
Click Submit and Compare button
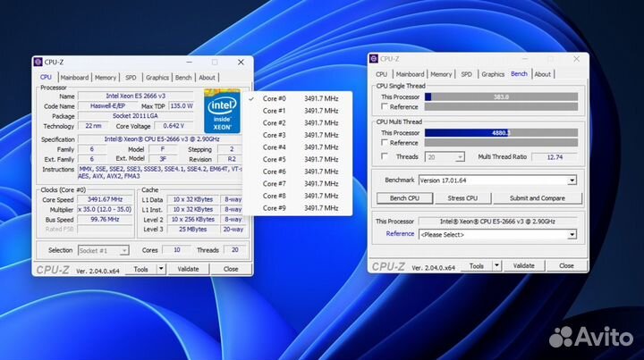pyautogui.click(x=538, y=198)
